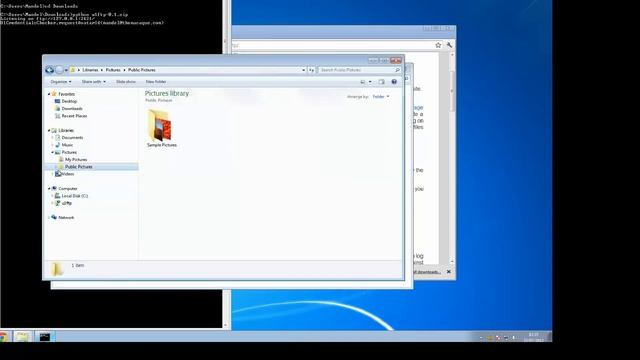The width and height of the screenshot is (640, 360).
Task: Click the folder icon in the address bar
Action: [x=73, y=70]
